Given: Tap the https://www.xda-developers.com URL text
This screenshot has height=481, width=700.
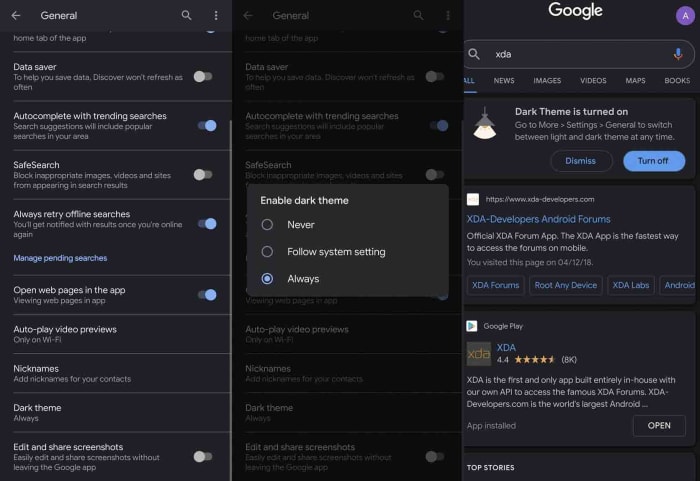Looking at the screenshot, I should pos(540,199).
